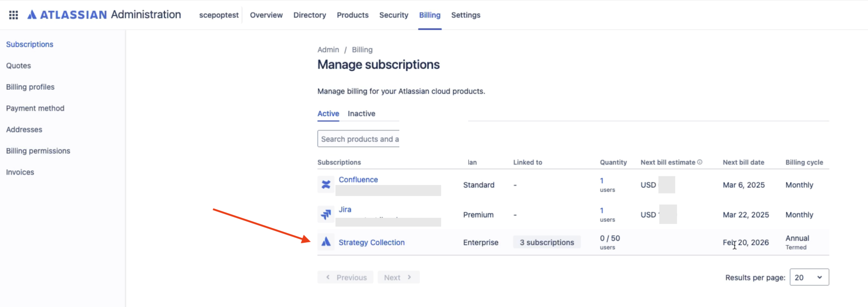Click the Next bill date column header

pos(744,162)
